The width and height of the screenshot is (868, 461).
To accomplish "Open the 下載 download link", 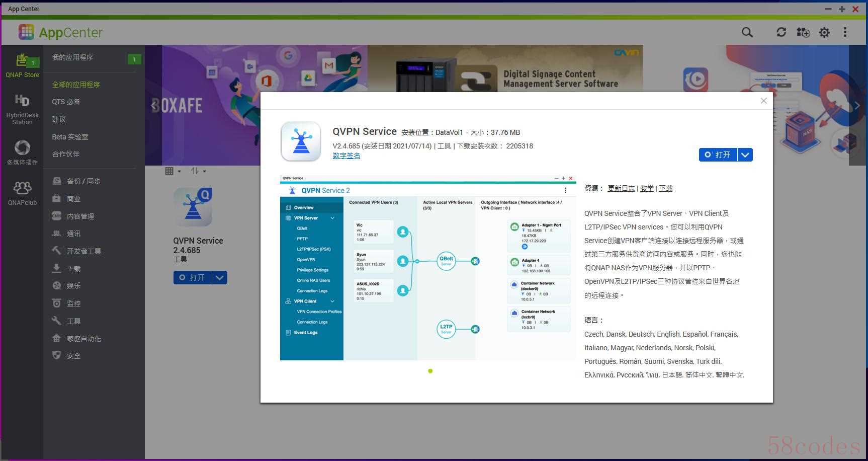I will click(x=666, y=188).
